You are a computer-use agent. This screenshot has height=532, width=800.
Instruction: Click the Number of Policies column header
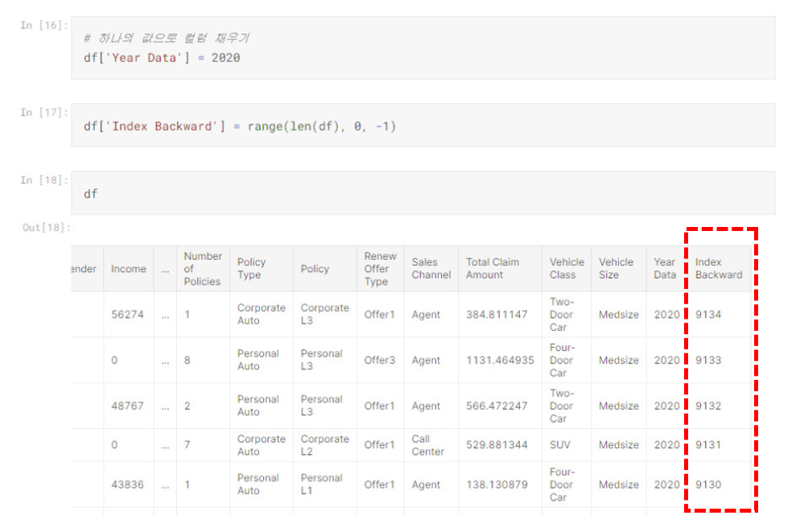203,269
